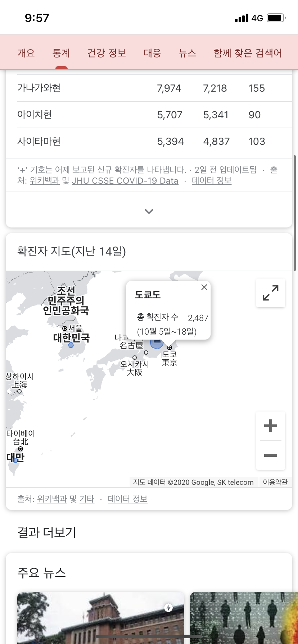Switch to the 뉴스 tab
298x644 pixels.
pyautogui.click(x=187, y=53)
